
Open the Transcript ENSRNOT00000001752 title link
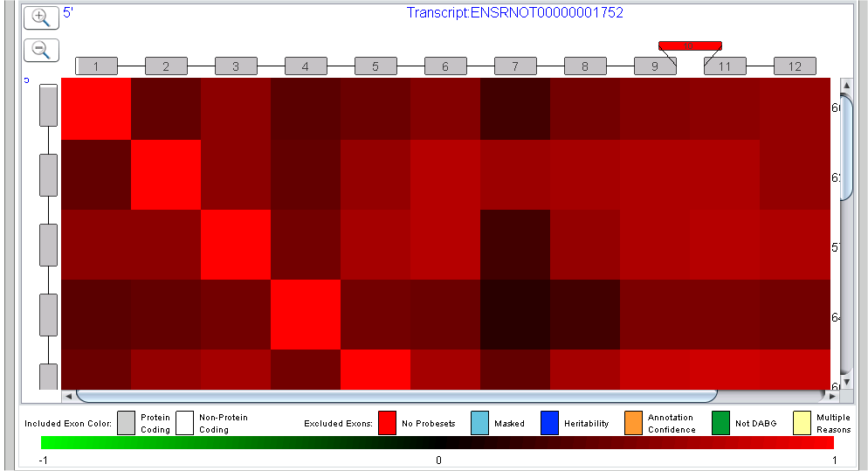515,13
